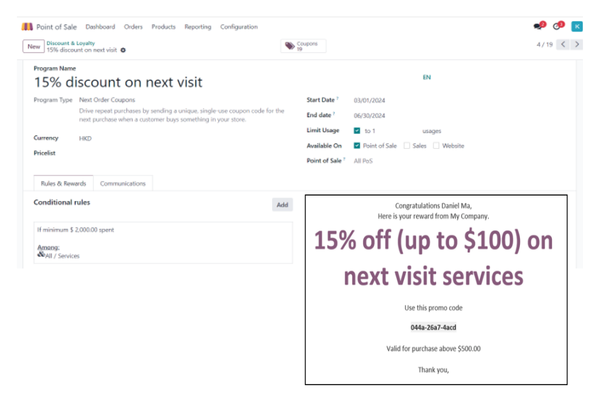This screenshot has width=600, height=400.
Task: Open the messages chat icon
Action: tap(539, 27)
